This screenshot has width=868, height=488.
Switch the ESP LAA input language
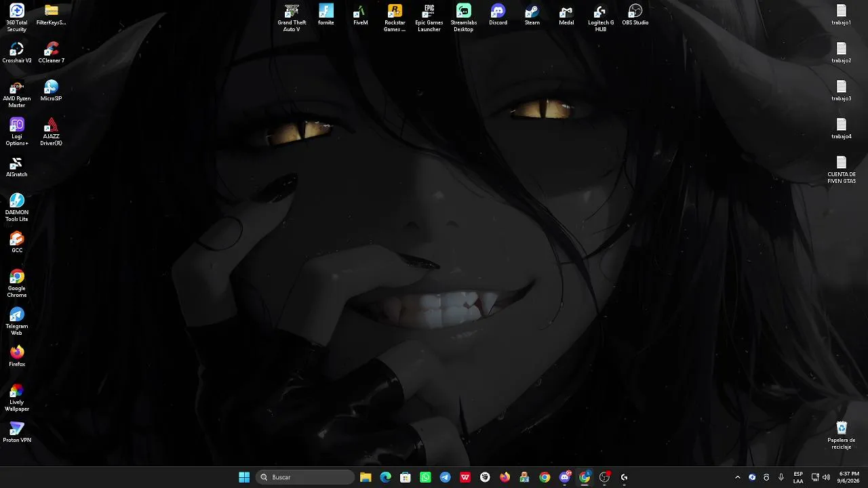(x=798, y=477)
